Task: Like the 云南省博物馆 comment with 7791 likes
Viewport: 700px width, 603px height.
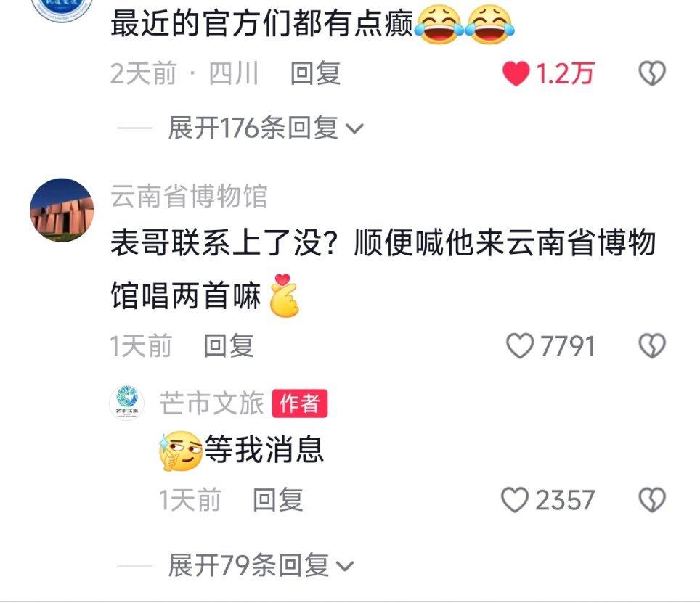Action: (x=520, y=345)
